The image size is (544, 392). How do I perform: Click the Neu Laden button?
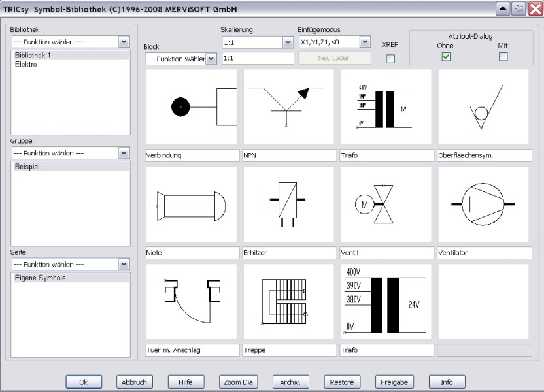click(x=335, y=58)
